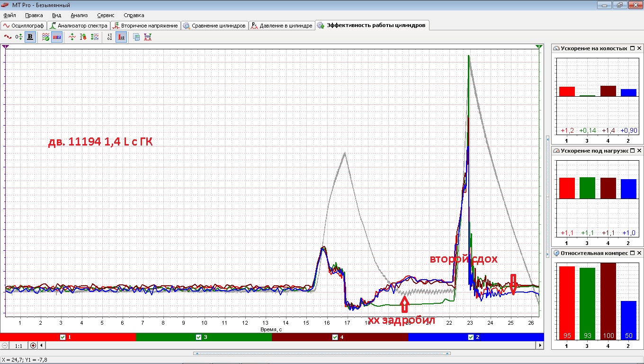Click the Относительная компрессия panel icon
The width and height of the screenshot is (644, 364).
(x=556, y=253)
